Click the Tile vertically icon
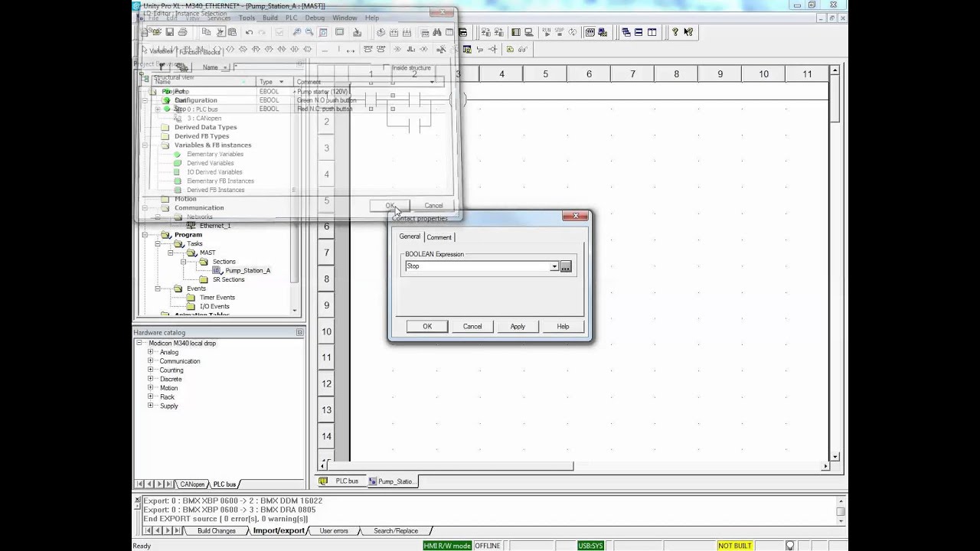Viewport: 980px width, 551px height. click(652, 32)
